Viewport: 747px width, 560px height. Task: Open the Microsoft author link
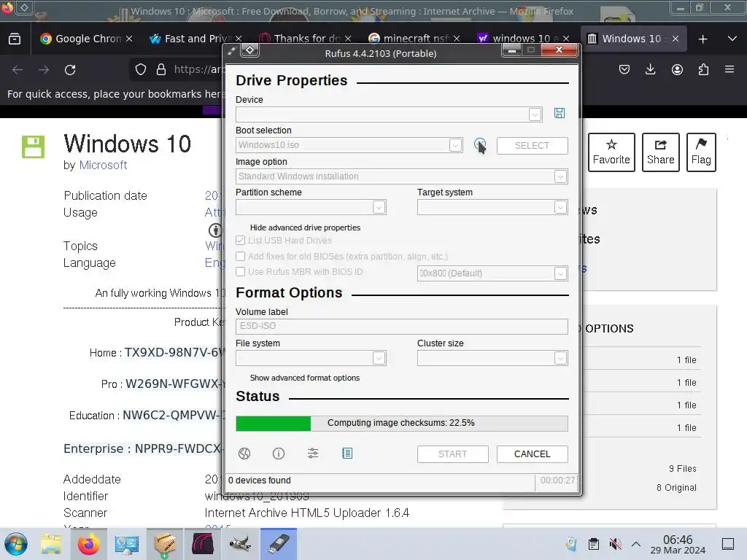click(x=103, y=166)
